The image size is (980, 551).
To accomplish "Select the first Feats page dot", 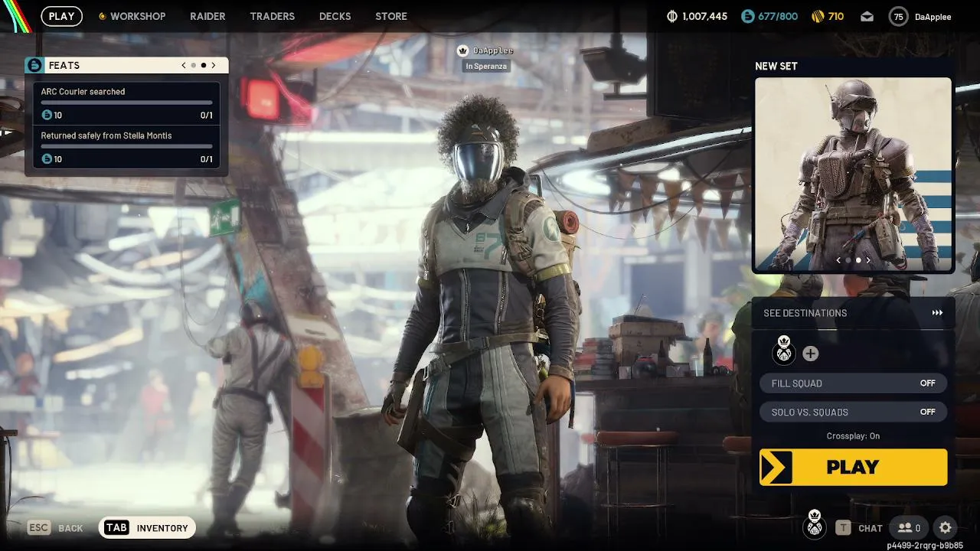I will (194, 66).
